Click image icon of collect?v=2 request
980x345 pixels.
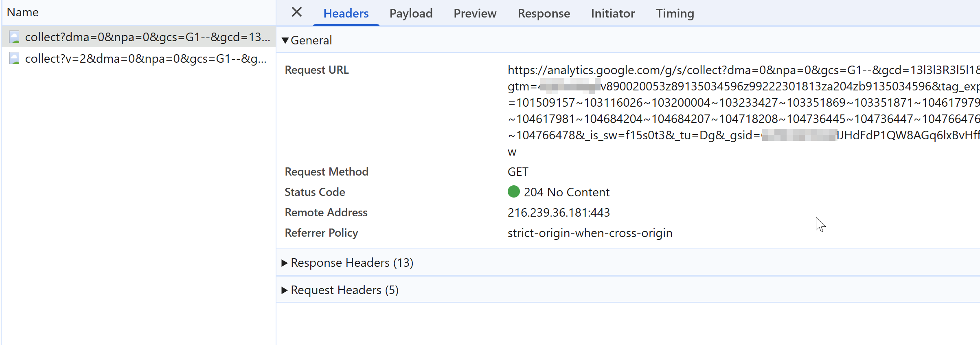[x=14, y=59]
